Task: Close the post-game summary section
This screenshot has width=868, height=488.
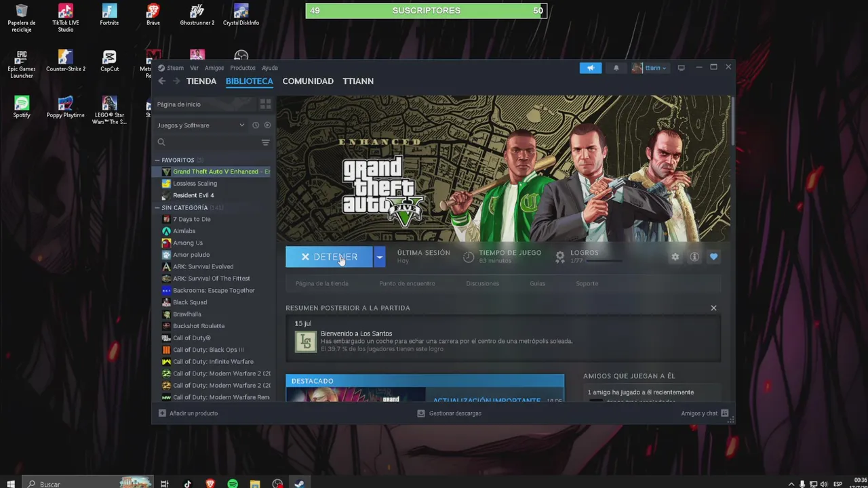Action: coord(713,308)
